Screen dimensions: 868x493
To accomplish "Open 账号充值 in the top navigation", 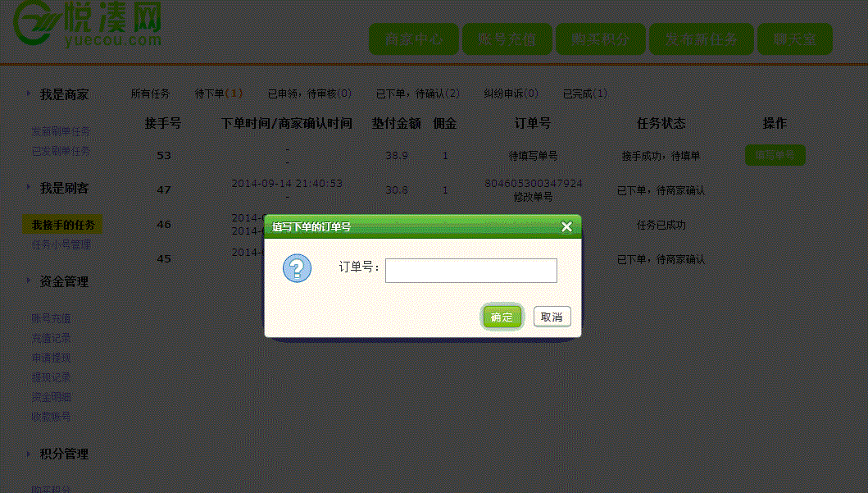I will tap(507, 39).
